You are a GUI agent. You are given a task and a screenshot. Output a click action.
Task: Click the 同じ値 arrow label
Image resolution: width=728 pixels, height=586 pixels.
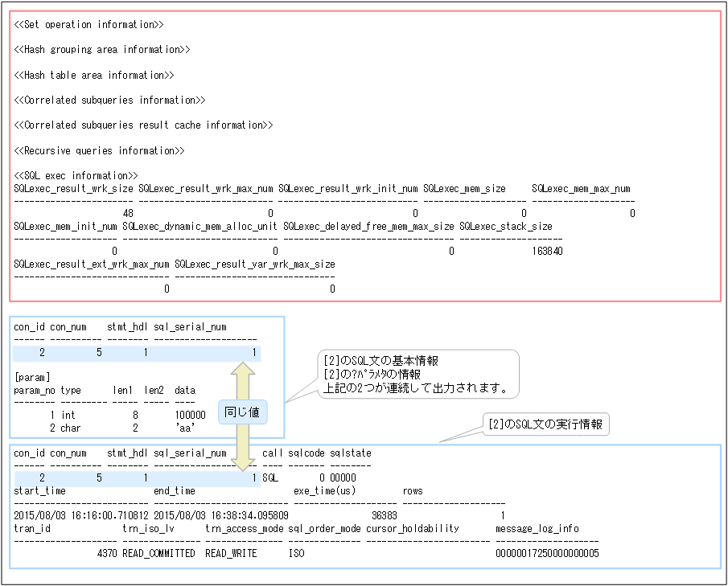tap(241, 412)
